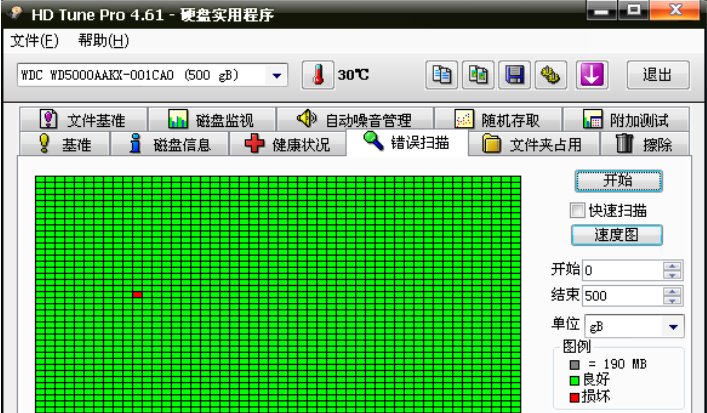Decrease the 开始 value spinner
Viewport: 707px width, 413px height.
pyautogui.click(x=672, y=275)
